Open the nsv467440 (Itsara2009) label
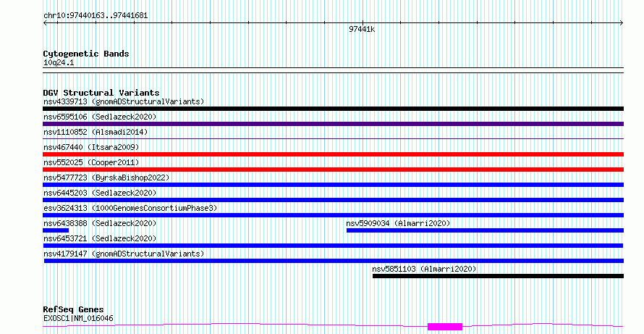644x334 pixels. [91, 147]
